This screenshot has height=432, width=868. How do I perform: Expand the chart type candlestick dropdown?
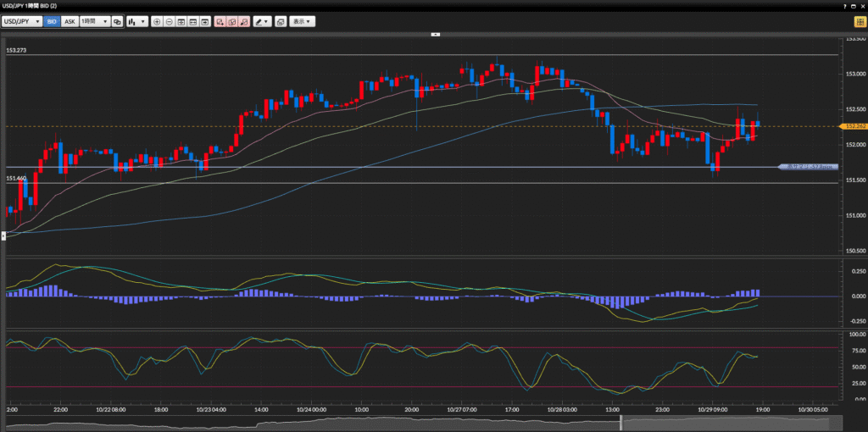136,21
